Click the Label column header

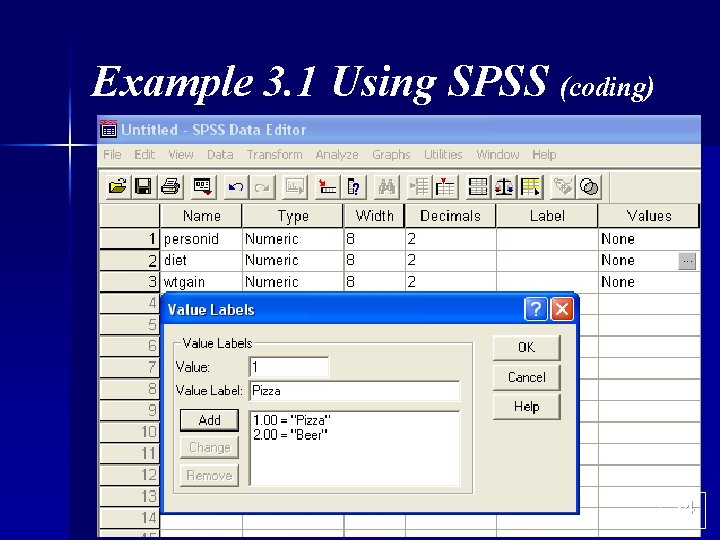click(x=547, y=216)
